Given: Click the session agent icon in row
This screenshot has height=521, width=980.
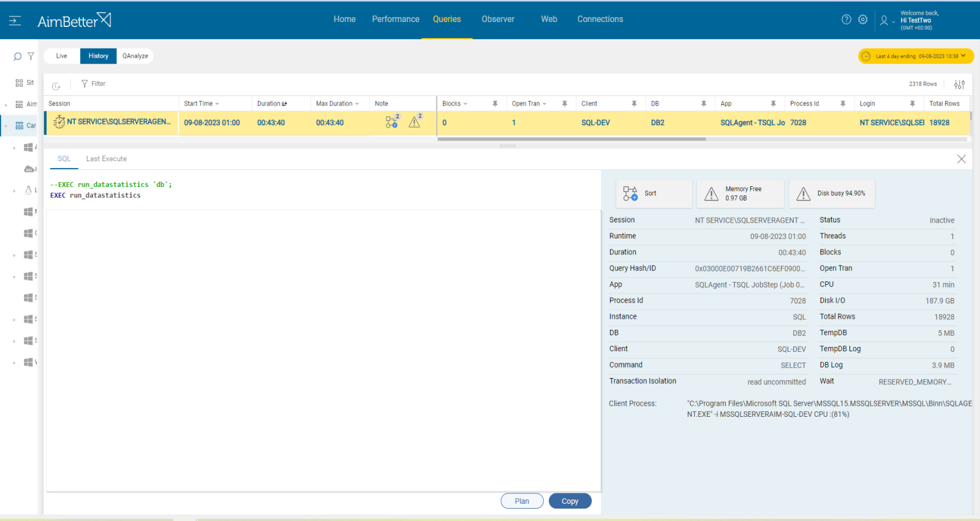Looking at the screenshot, I should click(x=59, y=123).
